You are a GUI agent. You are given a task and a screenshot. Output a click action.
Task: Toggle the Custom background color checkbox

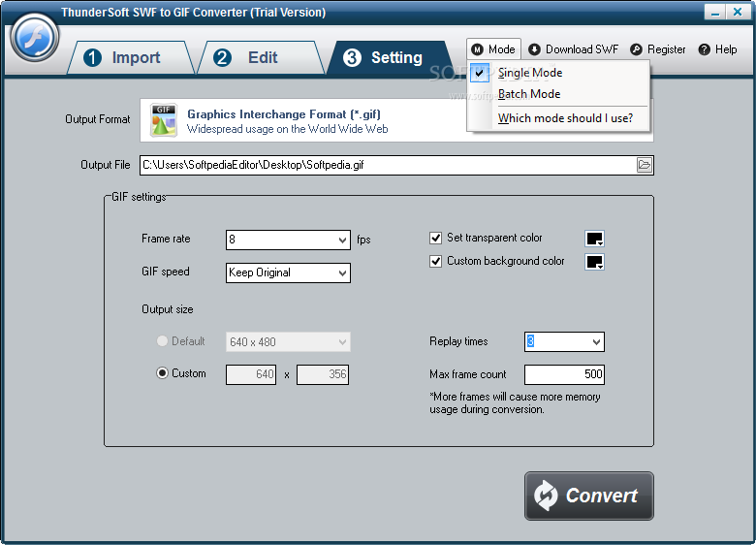pyautogui.click(x=435, y=262)
